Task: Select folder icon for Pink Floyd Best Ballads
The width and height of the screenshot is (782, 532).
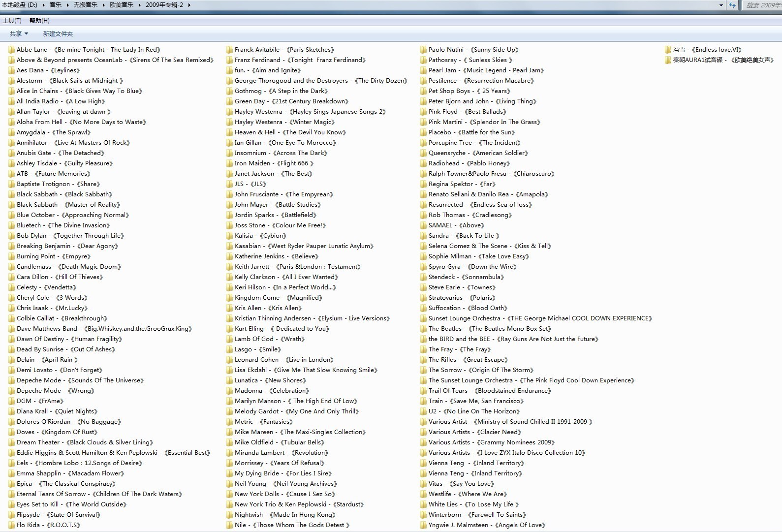Action: click(x=424, y=112)
